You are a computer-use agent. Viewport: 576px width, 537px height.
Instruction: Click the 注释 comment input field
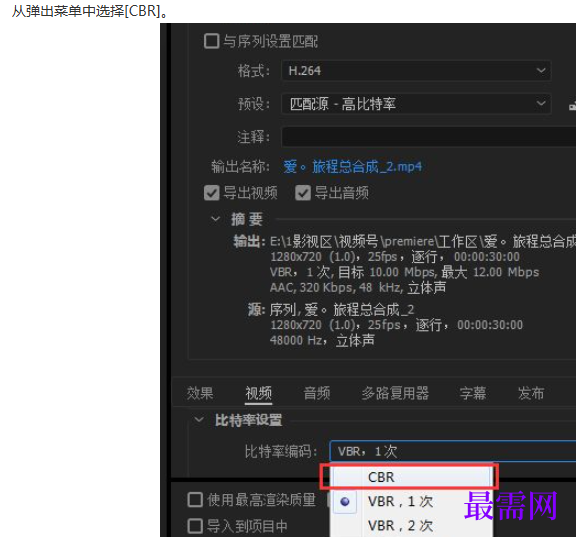428,137
